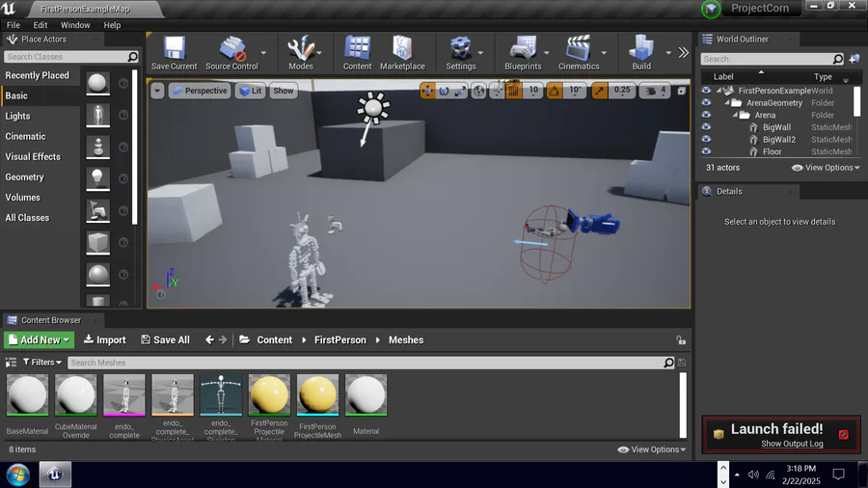This screenshot has width=868, height=488.
Task: Select the Point Light bulb actor icon
Action: click(x=98, y=178)
